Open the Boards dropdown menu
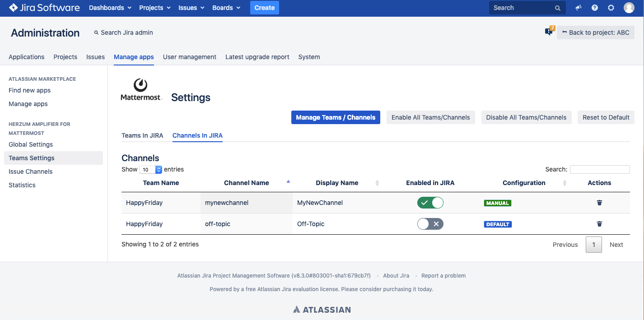The height and width of the screenshot is (320, 644). point(226,8)
